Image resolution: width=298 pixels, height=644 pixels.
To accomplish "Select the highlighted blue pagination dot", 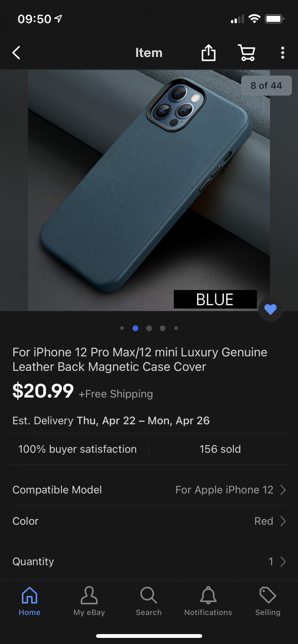I will (135, 328).
